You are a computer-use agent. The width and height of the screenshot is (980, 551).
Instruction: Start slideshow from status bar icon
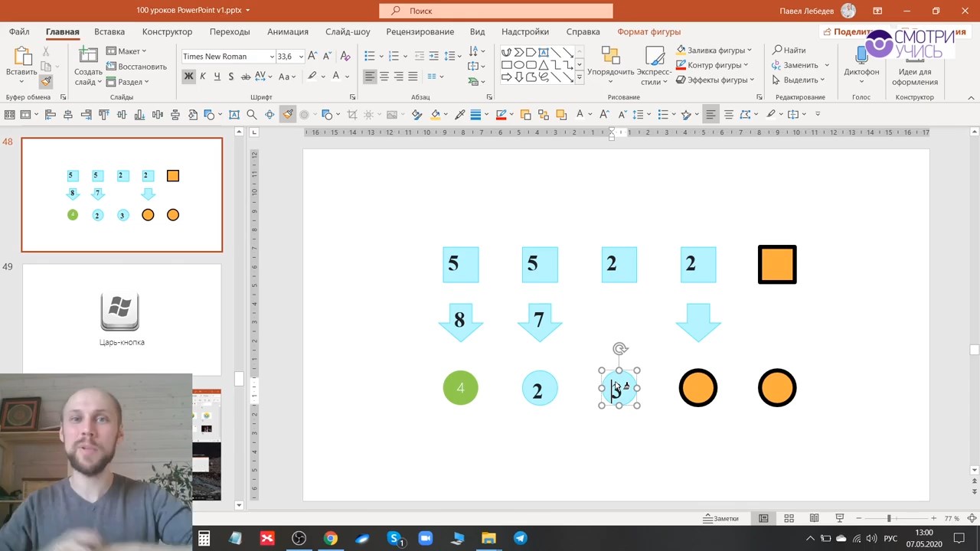(839, 518)
